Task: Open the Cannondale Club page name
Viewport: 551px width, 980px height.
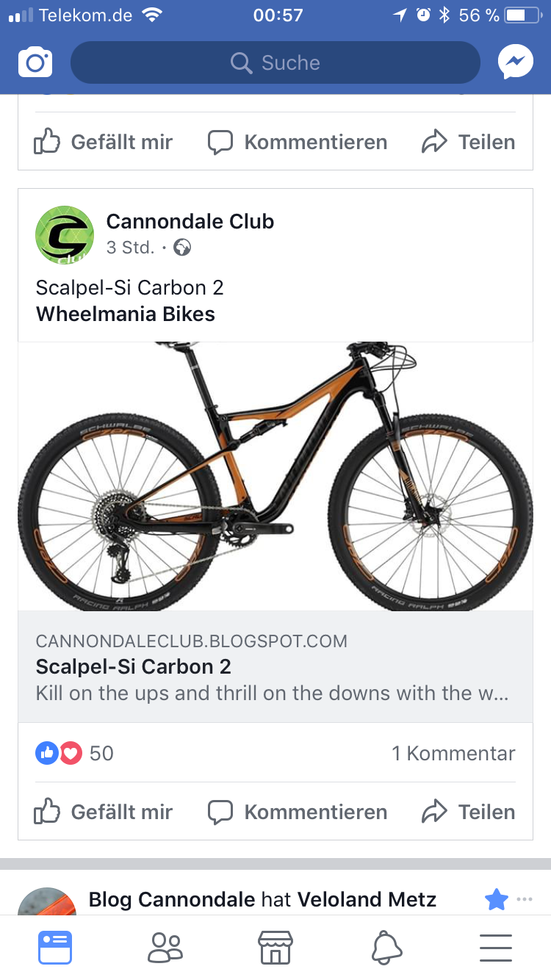Action: pos(190,221)
